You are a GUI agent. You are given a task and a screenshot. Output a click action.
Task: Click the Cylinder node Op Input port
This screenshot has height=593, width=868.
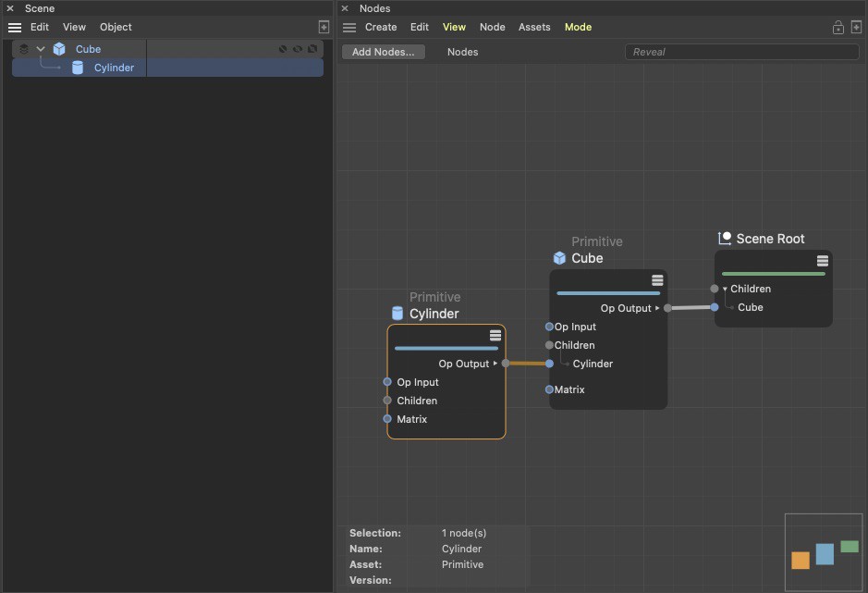click(x=387, y=382)
